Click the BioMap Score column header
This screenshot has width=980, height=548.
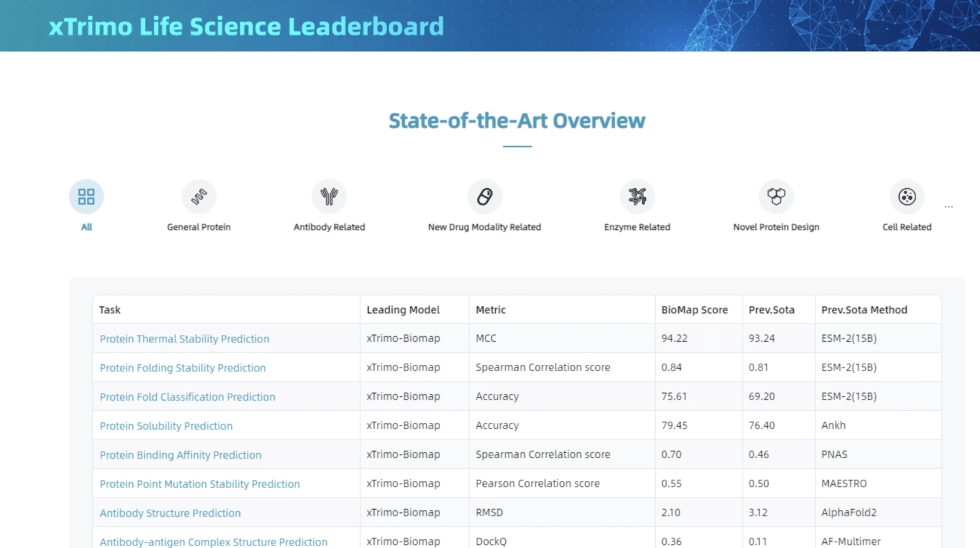pos(694,310)
